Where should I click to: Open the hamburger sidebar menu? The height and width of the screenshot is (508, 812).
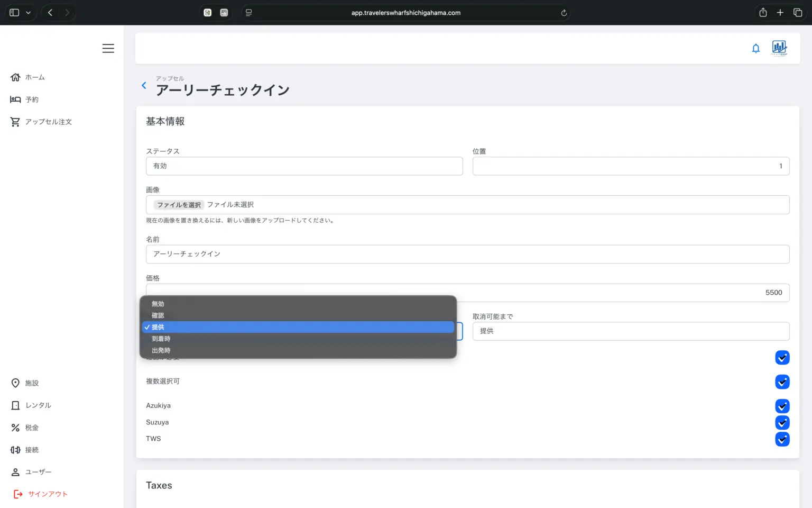pyautogui.click(x=108, y=48)
